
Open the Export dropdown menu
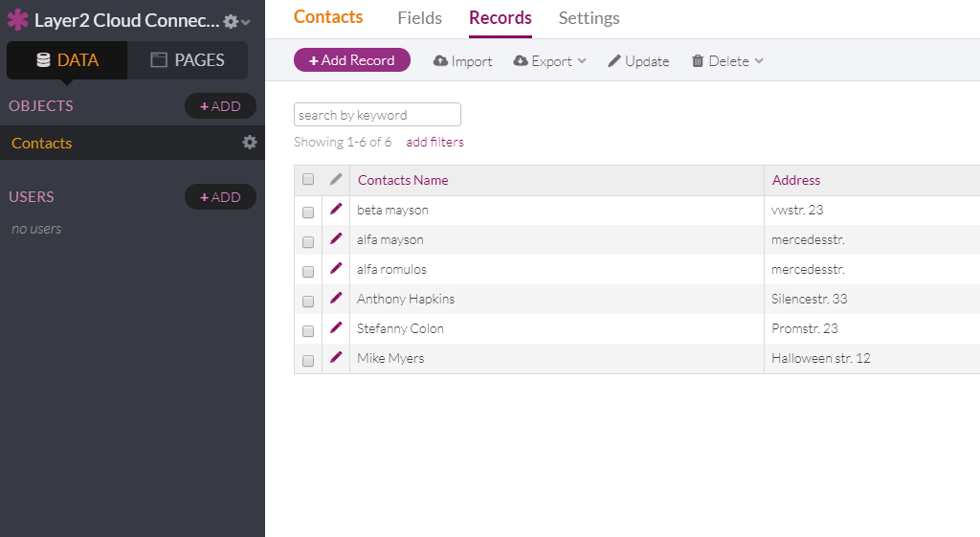tap(550, 61)
